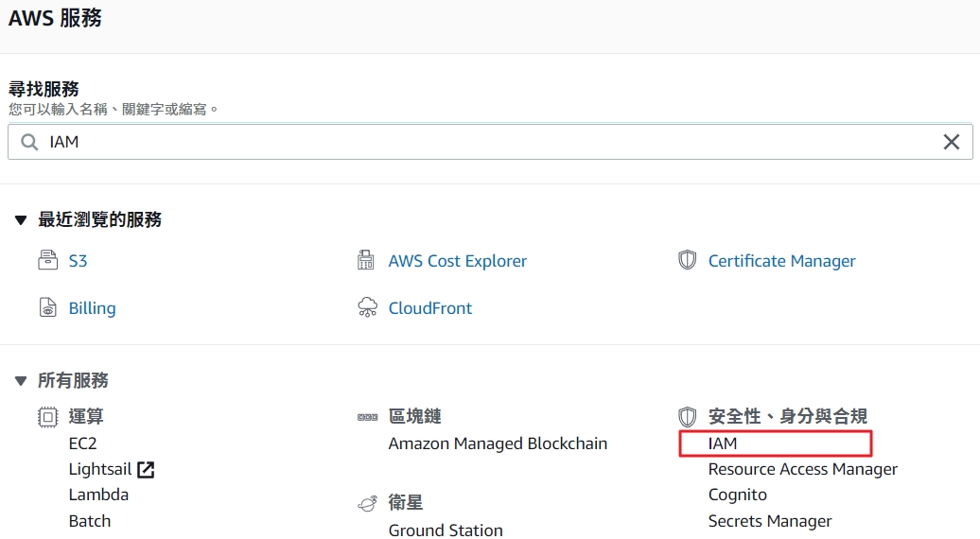Collapse the 最近瀏覽的服務 section
The height and width of the screenshot is (539, 980).
pyautogui.click(x=21, y=220)
